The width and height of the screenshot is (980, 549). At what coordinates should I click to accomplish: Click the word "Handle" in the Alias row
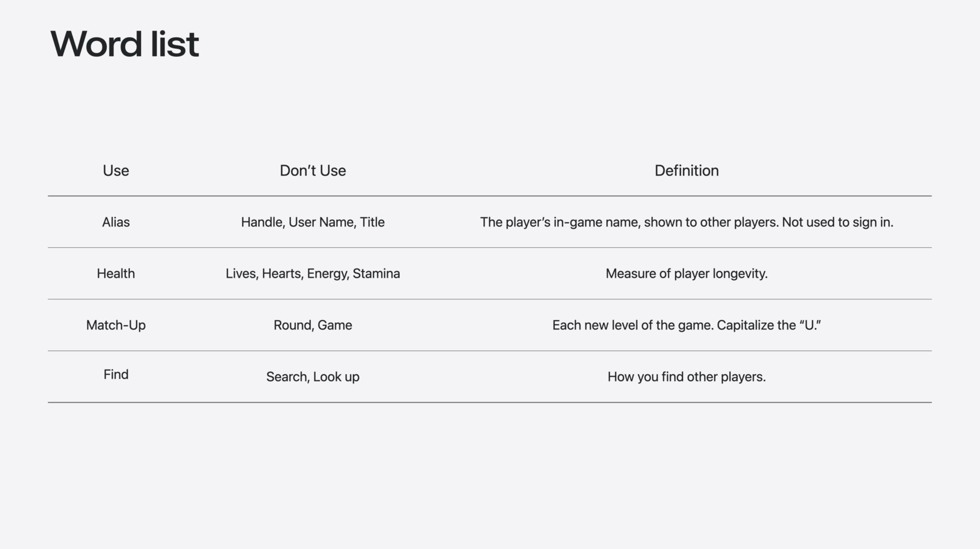tap(262, 222)
